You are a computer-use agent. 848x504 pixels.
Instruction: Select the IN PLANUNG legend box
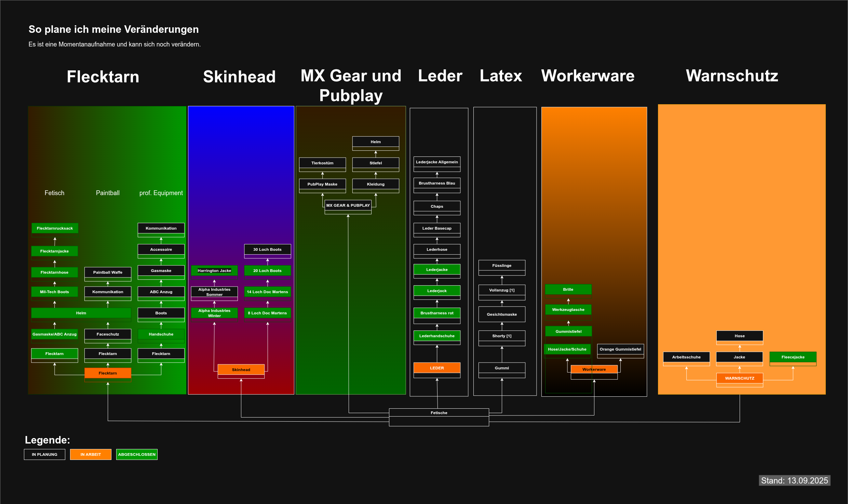(44, 454)
